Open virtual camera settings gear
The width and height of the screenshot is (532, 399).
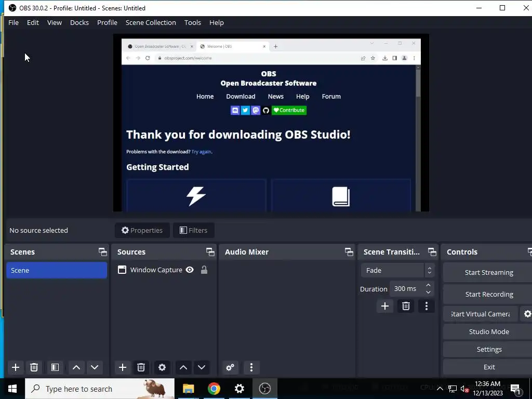click(x=527, y=314)
